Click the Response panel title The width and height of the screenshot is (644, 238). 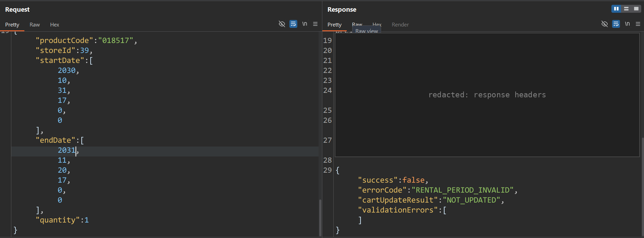[x=342, y=10]
